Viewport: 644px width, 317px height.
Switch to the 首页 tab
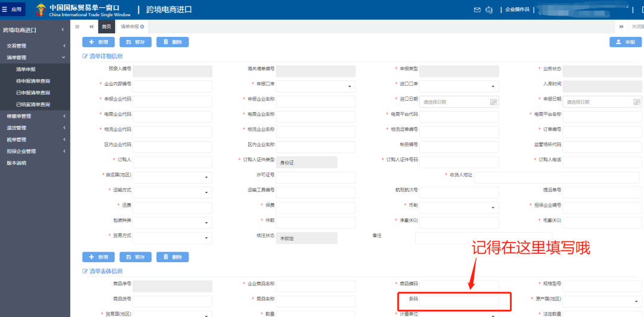point(106,27)
